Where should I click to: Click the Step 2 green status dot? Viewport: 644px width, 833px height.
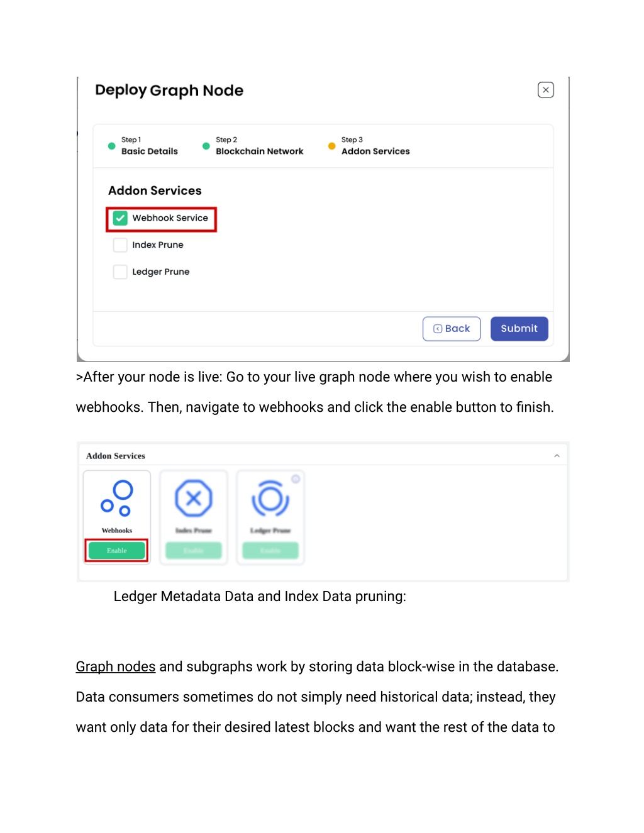[206, 146]
